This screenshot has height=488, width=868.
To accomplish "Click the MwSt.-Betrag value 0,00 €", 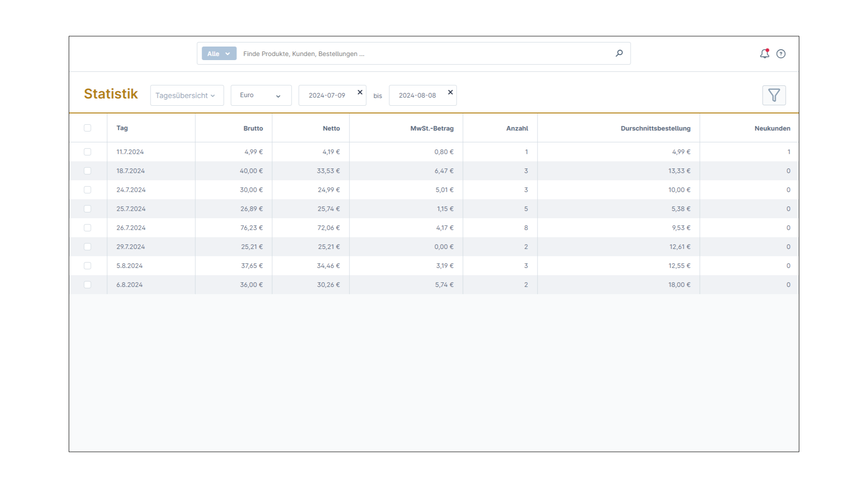I will [444, 247].
